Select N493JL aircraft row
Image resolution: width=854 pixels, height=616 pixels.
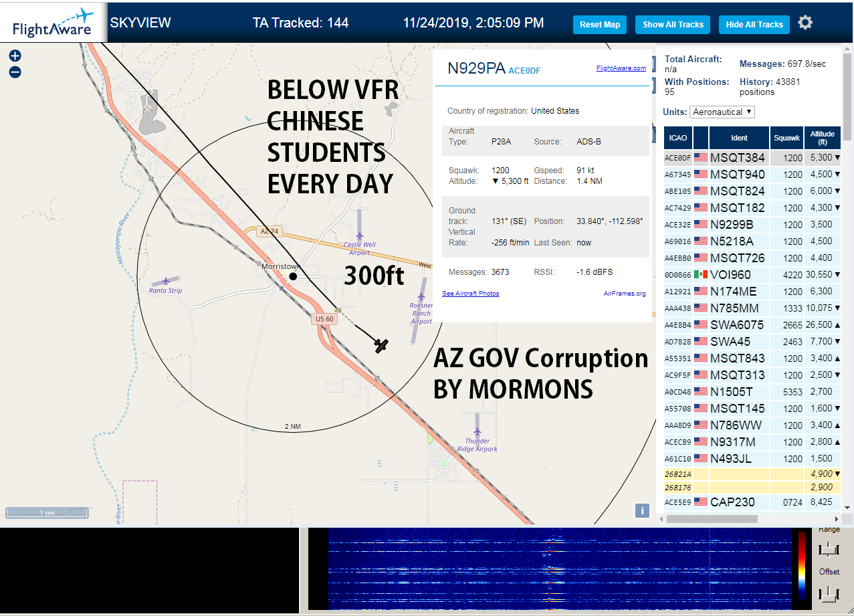752,459
